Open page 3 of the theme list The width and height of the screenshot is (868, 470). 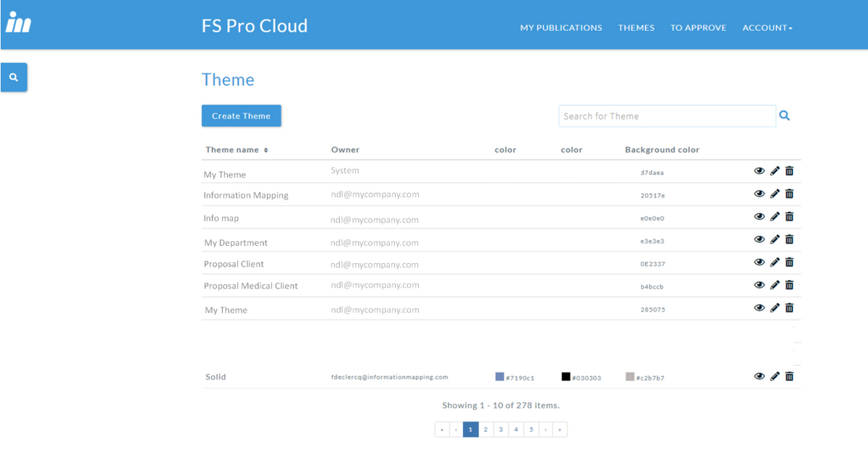[501, 429]
